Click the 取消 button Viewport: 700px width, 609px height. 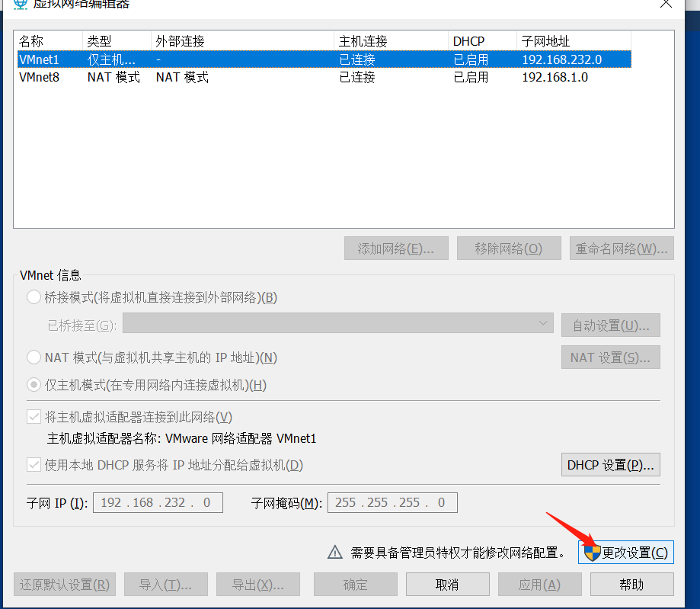coord(447,585)
